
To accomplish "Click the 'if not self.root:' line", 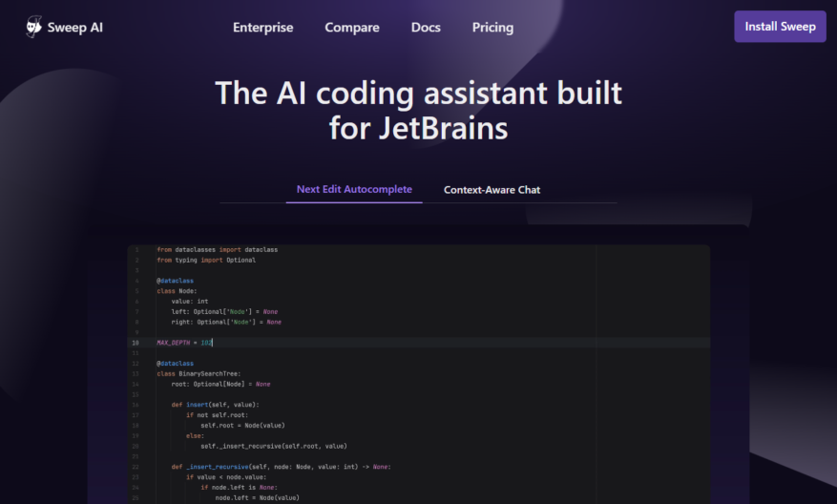I will [217, 415].
